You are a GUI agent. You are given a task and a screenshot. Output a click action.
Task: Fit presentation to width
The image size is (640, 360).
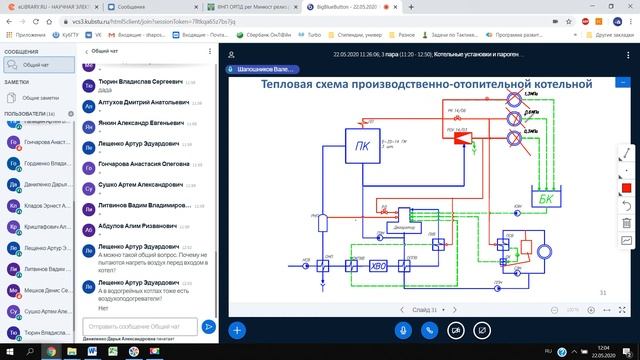pyautogui.click(x=607, y=310)
